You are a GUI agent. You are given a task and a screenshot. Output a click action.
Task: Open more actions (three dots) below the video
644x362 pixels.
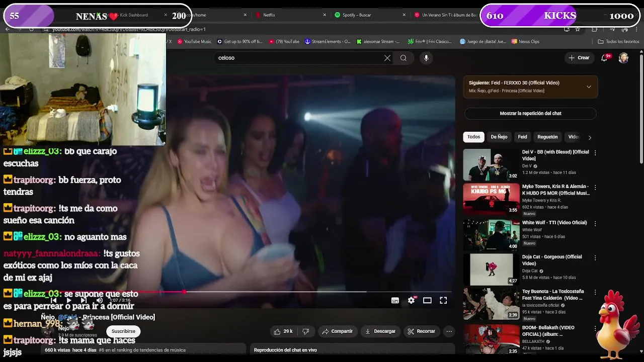[x=449, y=331]
